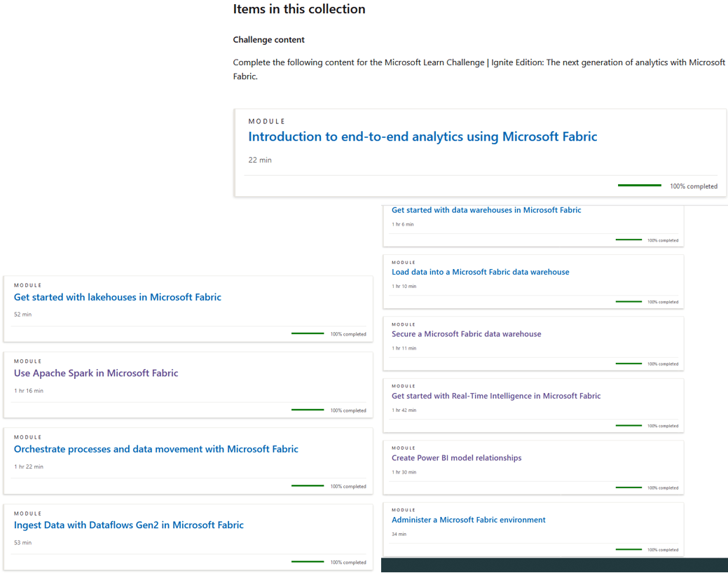Open Create Power BI model relationships module
Image resolution: width=728 pixels, height=573 pixels.
[x=456, y=458]
